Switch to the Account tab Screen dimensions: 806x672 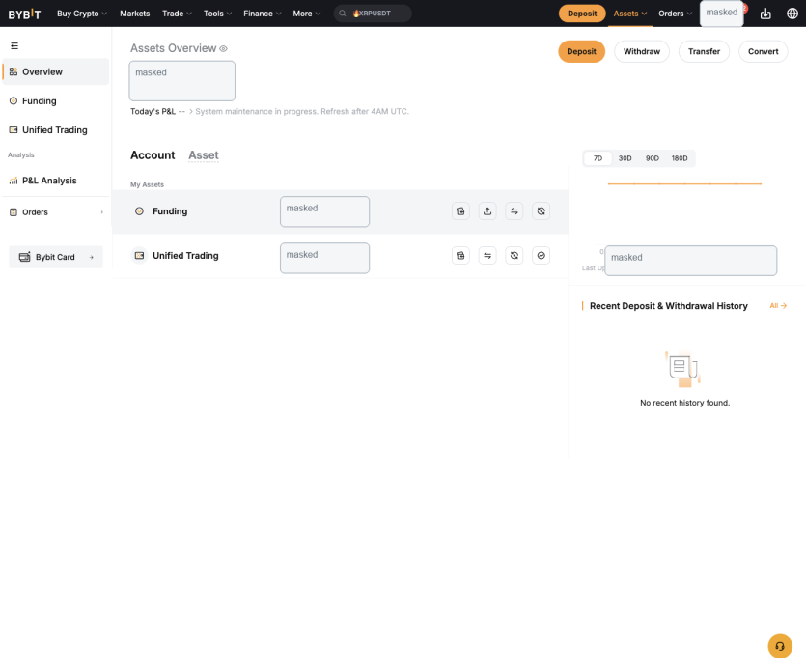(153, 155)
